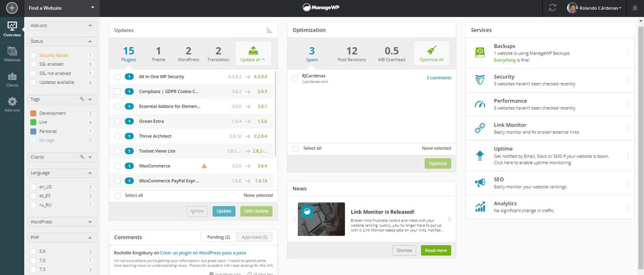Click the Analytics chart icon
This screenshot has width=644, height=275.
479,207
